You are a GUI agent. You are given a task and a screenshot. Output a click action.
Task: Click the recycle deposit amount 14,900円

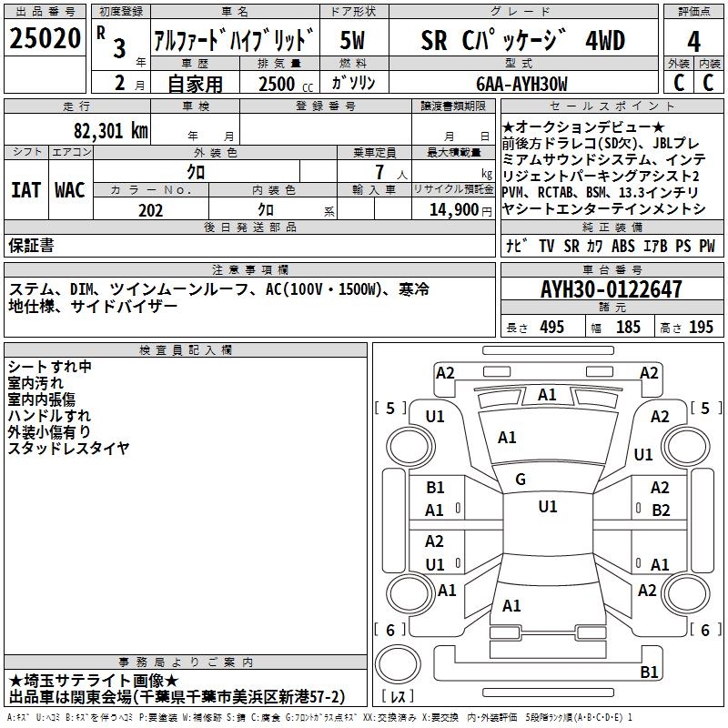click(460, 210)
